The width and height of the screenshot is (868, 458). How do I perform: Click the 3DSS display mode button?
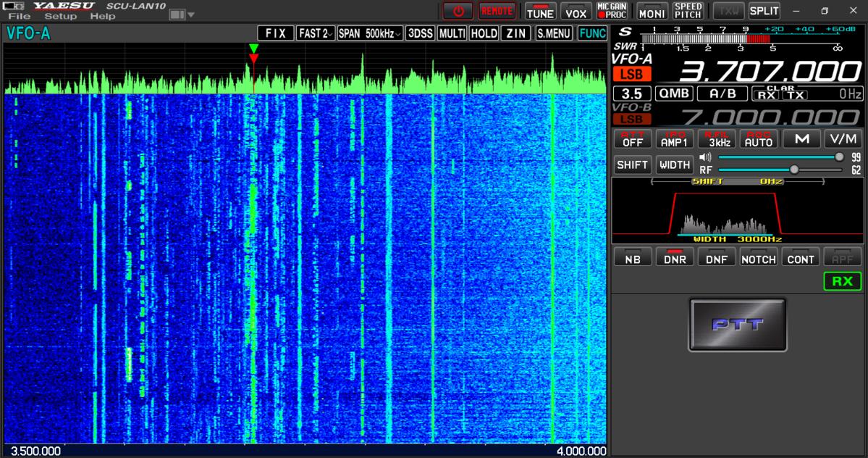pos(421,33)
